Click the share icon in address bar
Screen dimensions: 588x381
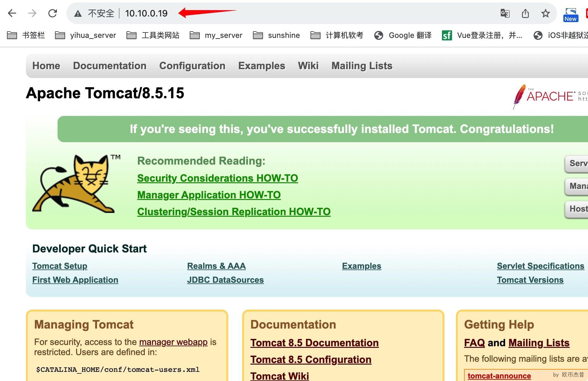tap(525, 13)
